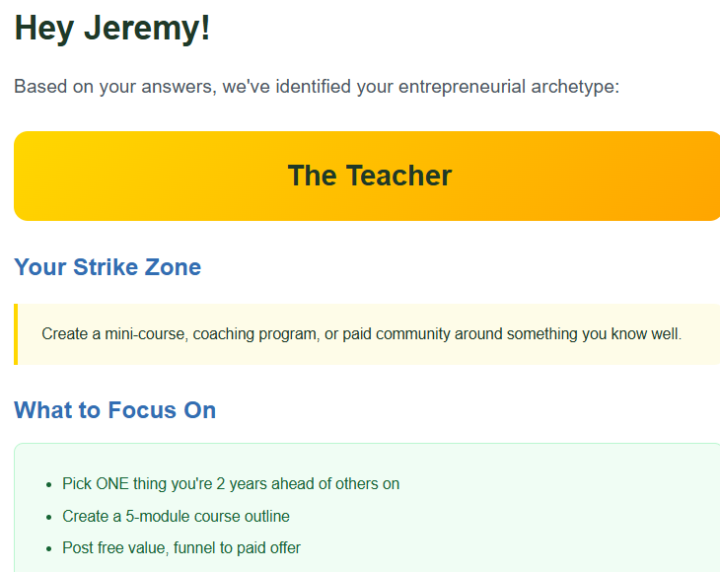The height and width of the screenshot is (572, 720).
Task: Click the "Hey Jeremy!" heading
Action: pyautogui.click(x=112, y=28)
